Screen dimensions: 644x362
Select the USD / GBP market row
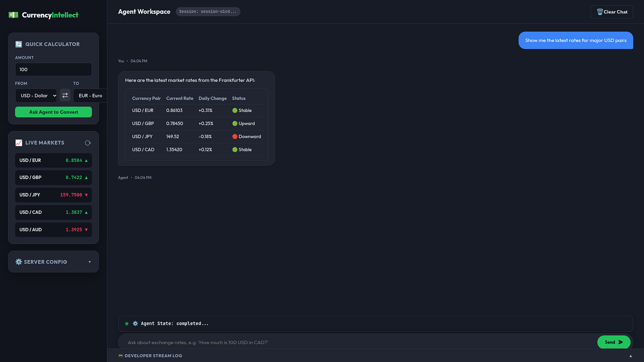53,178
